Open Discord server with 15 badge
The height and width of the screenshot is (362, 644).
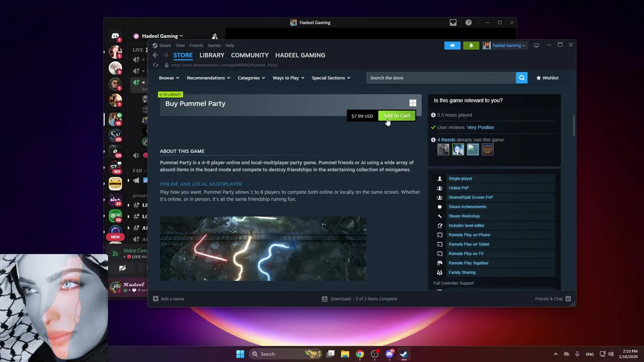point(115,119)
